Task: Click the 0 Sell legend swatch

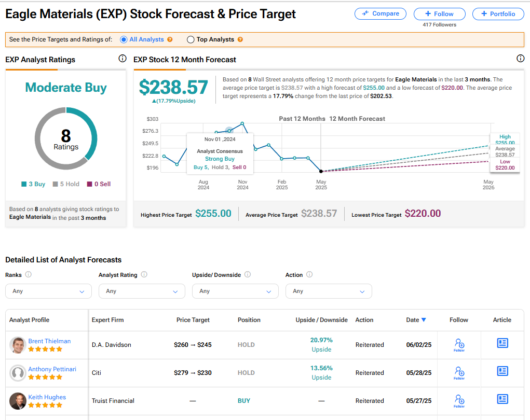Action: pyautogui.click(x=90, y=184)
